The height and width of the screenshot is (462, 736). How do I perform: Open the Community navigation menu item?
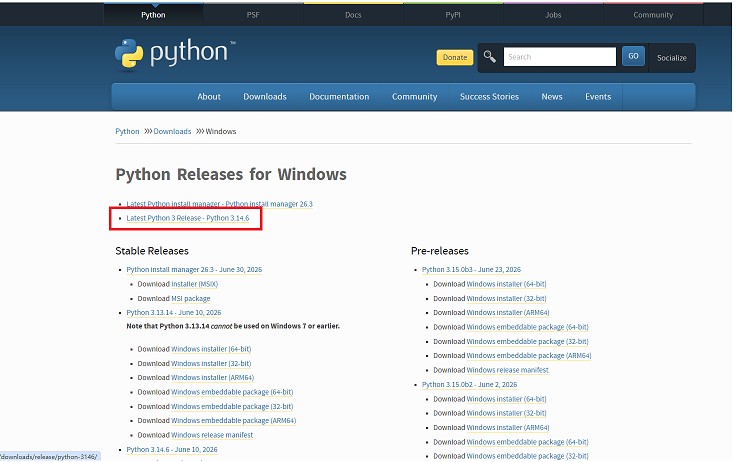414,97
